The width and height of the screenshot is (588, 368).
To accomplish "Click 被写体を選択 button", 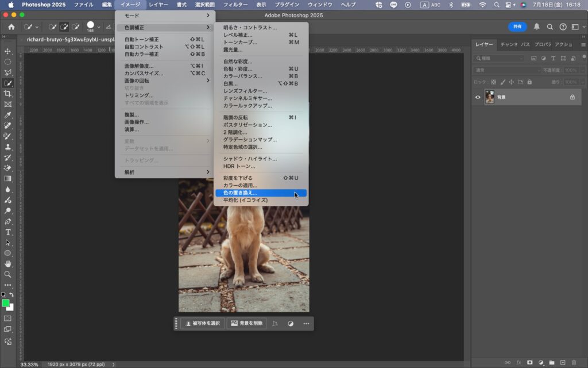I will (x=203, y=323).
